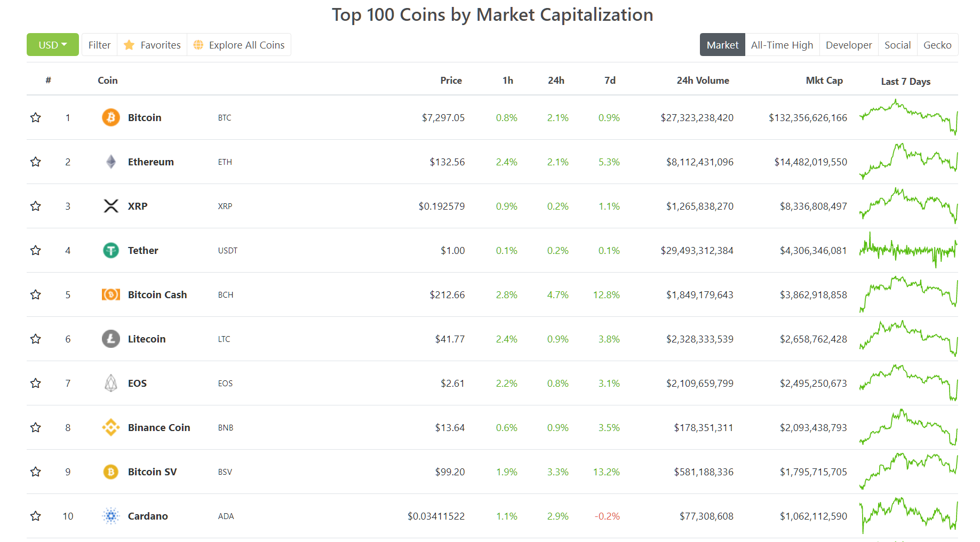
Task: Open the Bitcoin Cash 7-day sparkline chart
Action: 909,294
